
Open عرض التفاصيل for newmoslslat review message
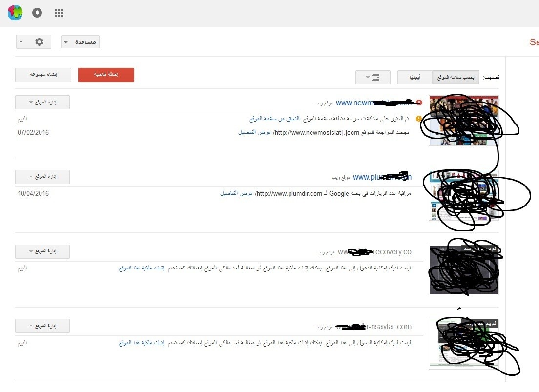pyautogui.click(x=254, y=132)
